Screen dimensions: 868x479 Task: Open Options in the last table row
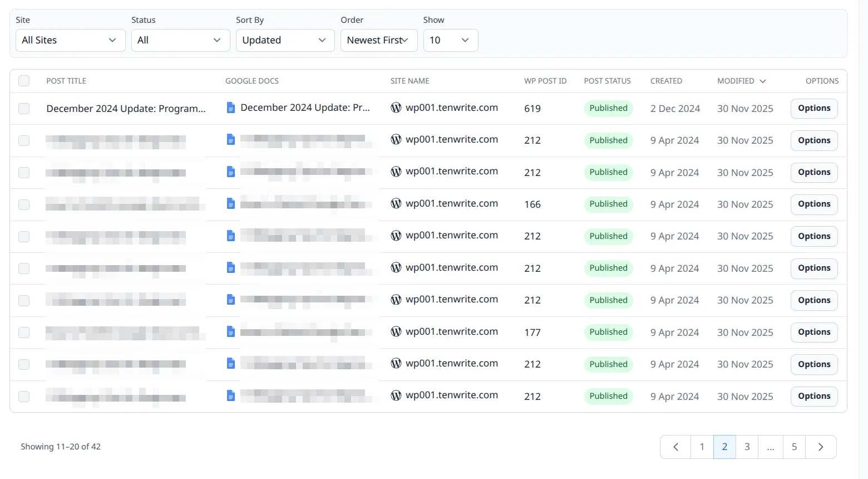point(814,396)
